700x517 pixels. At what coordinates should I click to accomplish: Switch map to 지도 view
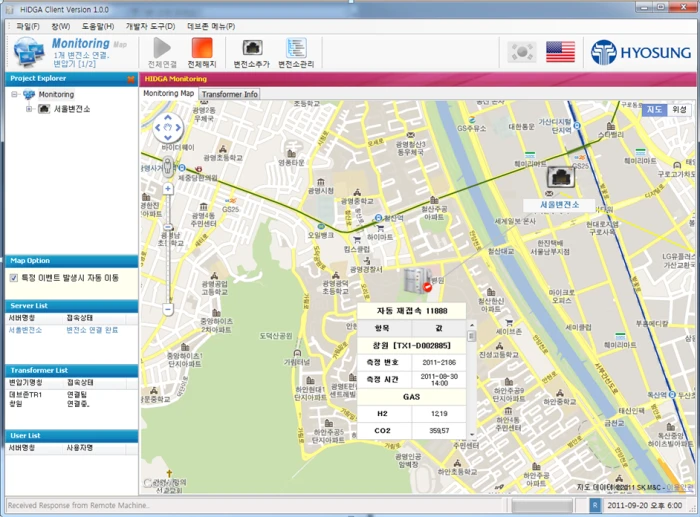coord(654,109)
